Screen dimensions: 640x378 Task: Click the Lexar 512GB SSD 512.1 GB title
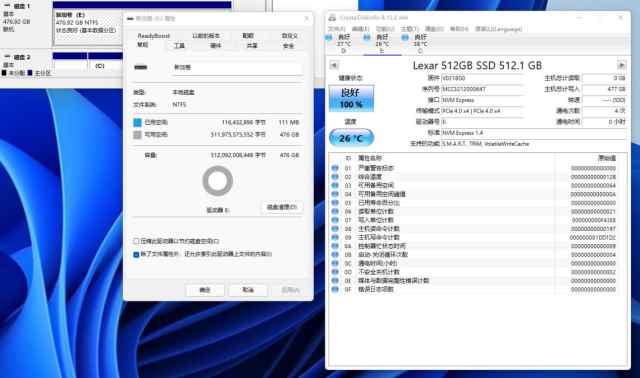(477, 65)
